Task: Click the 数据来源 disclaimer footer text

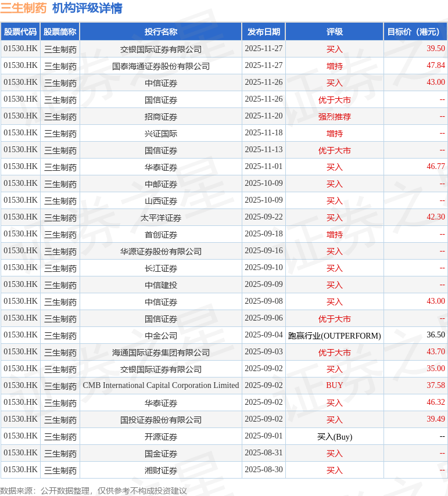Action: point(94,491)
